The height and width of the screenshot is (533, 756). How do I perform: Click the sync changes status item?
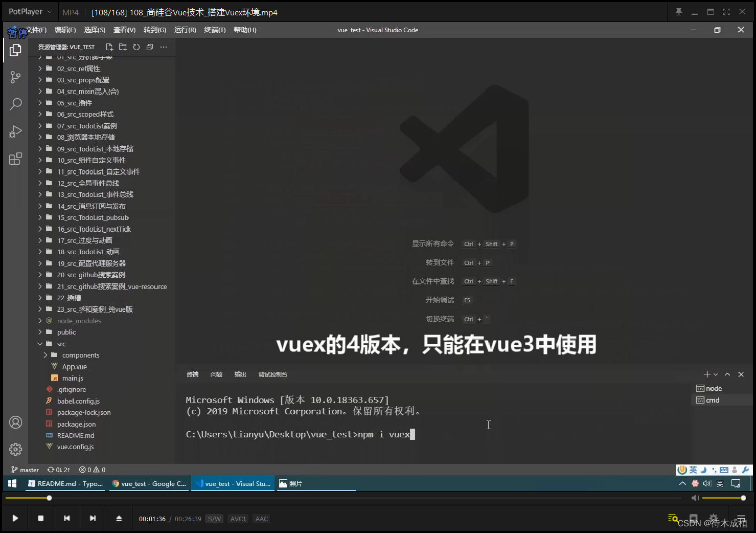(59, 470)
